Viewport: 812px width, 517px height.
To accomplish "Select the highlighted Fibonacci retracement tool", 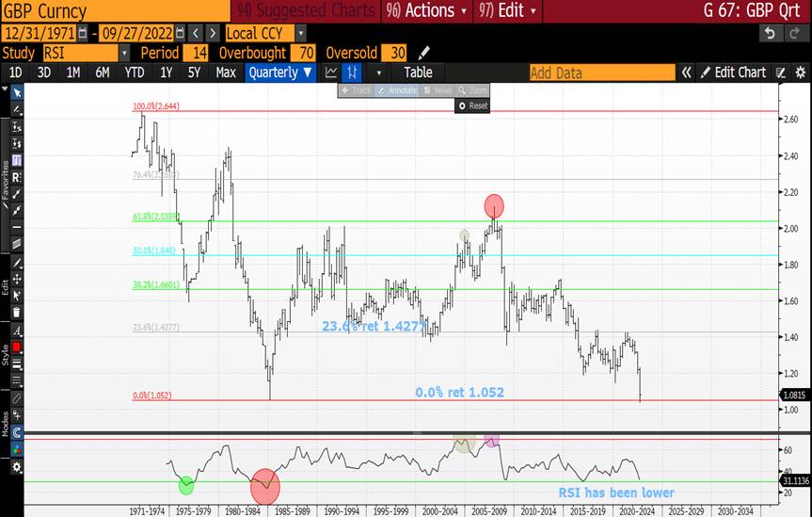I will [x=17, y=160].
